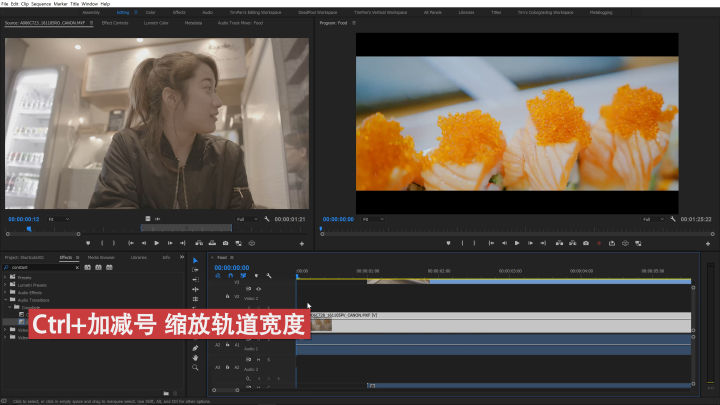Select the Pen tool
720x405 pixels.
click(195, 348)
